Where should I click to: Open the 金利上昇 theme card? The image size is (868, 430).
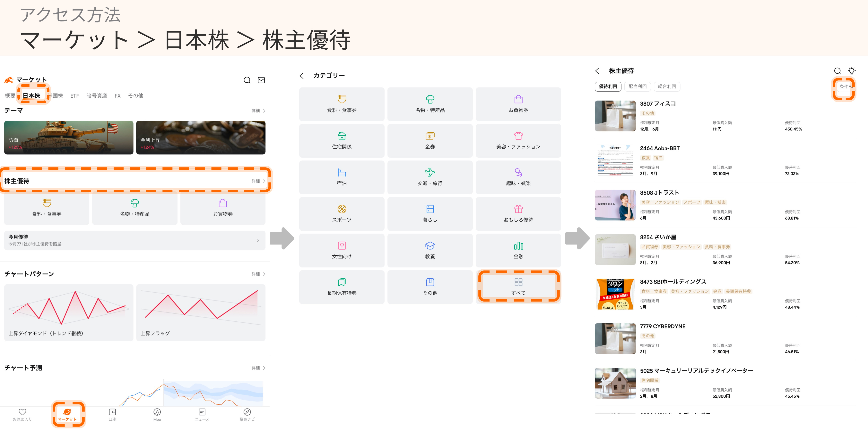[201, 138]
